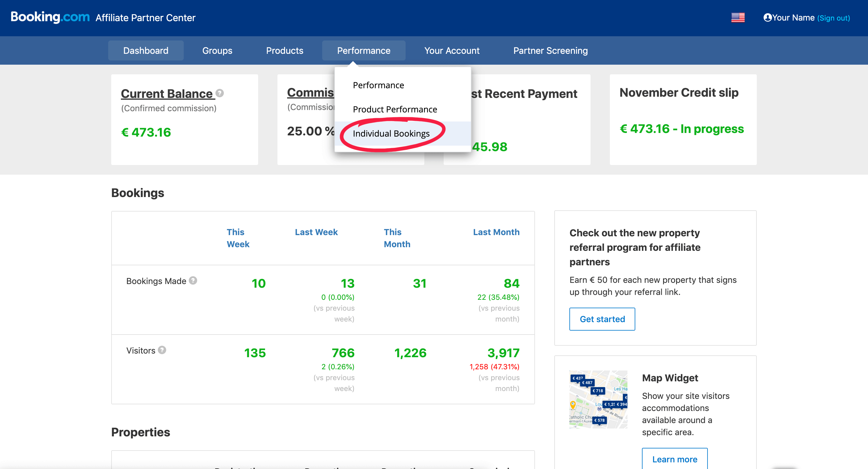Click the November Credit slip heading
The image size is (868, 469).
pyautogui.click(x=679, y=92)
